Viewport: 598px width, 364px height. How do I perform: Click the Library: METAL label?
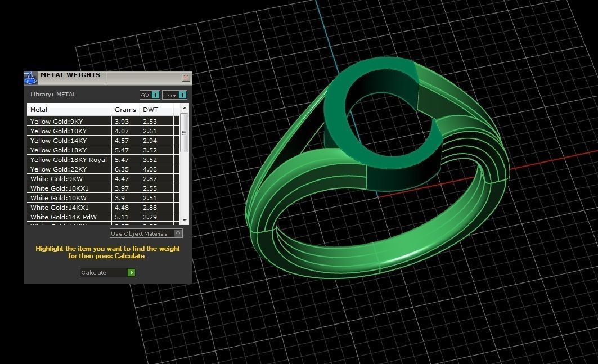53,95
